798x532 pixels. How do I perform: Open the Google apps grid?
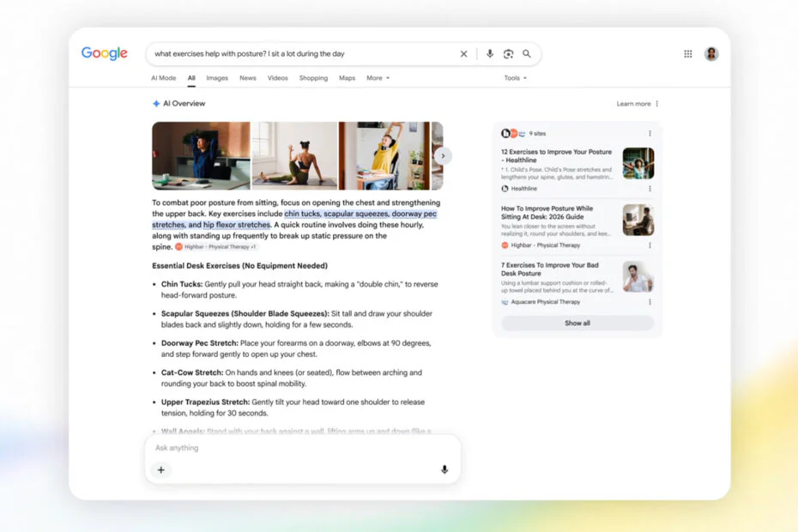pos(688,54)
